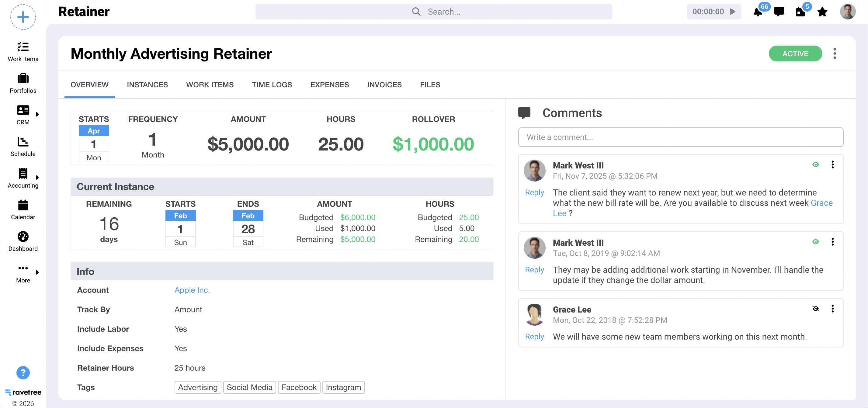The height and width of the screenshot is (408, 868).
Task: Expand the Accounting submenu arrow
Action: tap(37, 178)
